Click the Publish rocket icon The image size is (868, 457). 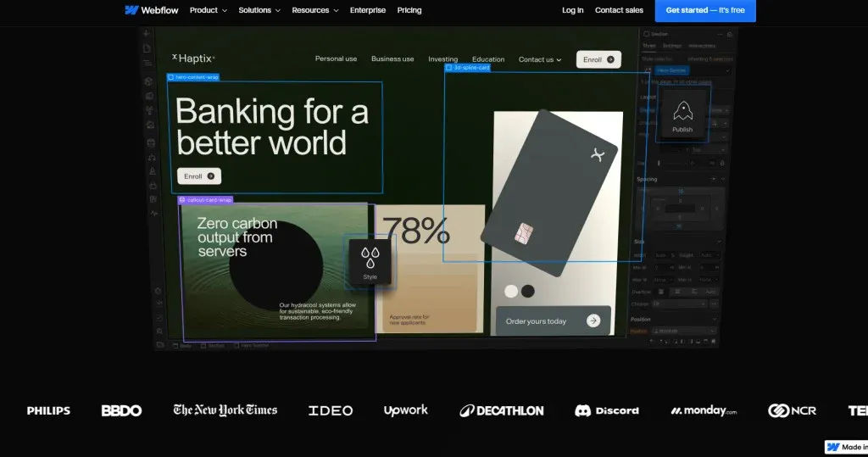tap(682, 111)
